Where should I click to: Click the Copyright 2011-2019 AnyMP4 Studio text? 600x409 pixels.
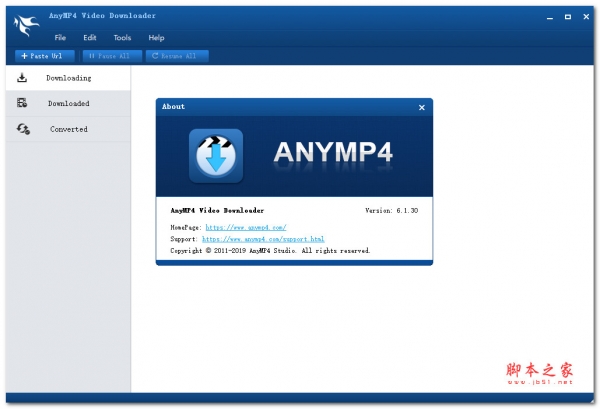coord(270,251)
